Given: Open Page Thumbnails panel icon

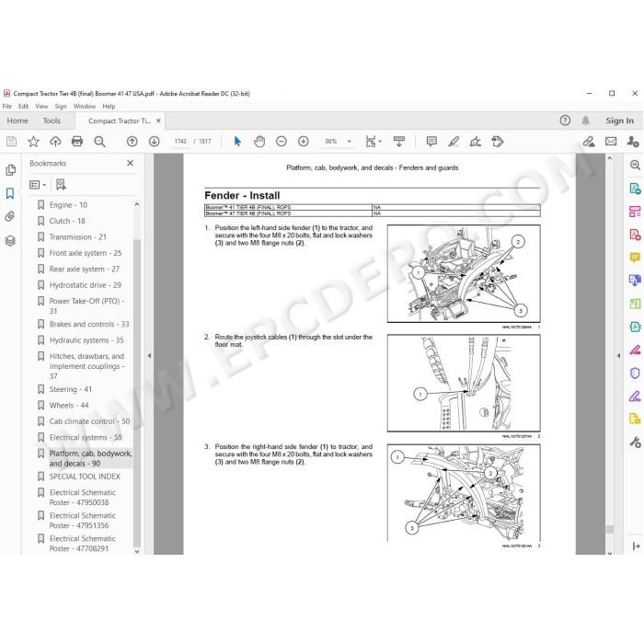Looking at the screenshot, I should (x=10, y=170).
